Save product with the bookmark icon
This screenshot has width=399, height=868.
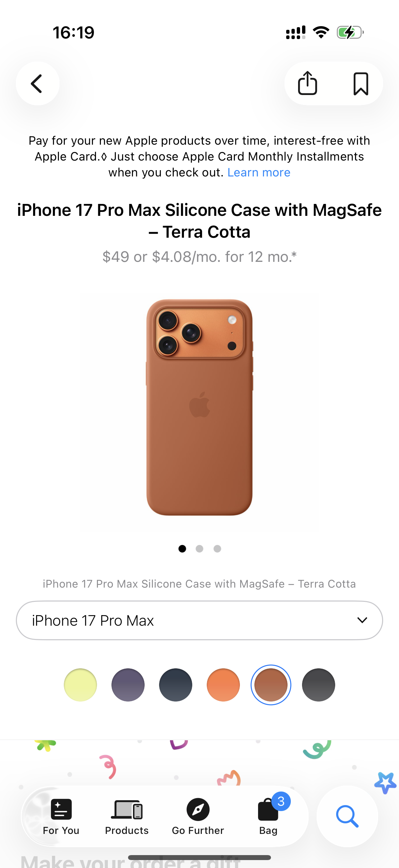[x=361, y=83]
